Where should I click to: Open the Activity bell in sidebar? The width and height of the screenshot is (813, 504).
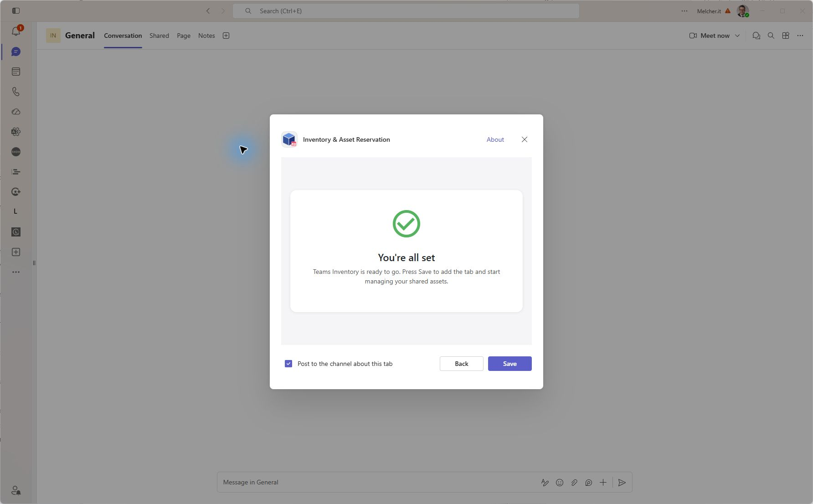click(x=16, y=31)
